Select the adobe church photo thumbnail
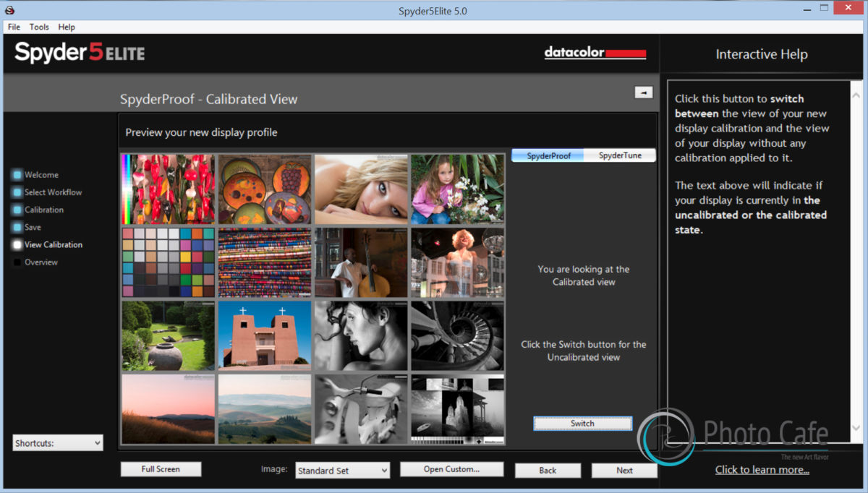This screenshot has width=868, height=493. (x=265, y=335)
